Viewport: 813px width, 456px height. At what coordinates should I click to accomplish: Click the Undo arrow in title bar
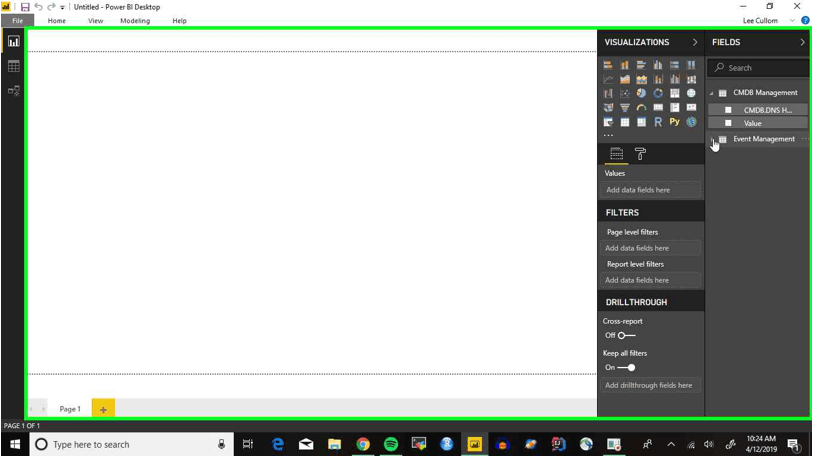point(38,7)
